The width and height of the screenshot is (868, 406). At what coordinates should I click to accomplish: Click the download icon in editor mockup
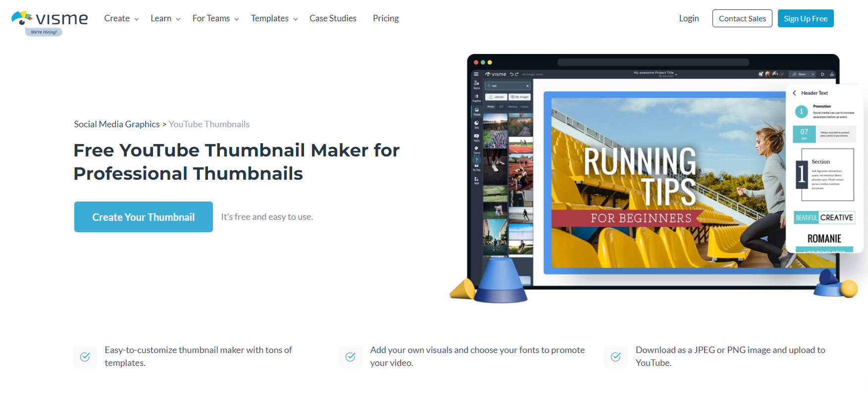pyautogui.click(x=832, y=74)
